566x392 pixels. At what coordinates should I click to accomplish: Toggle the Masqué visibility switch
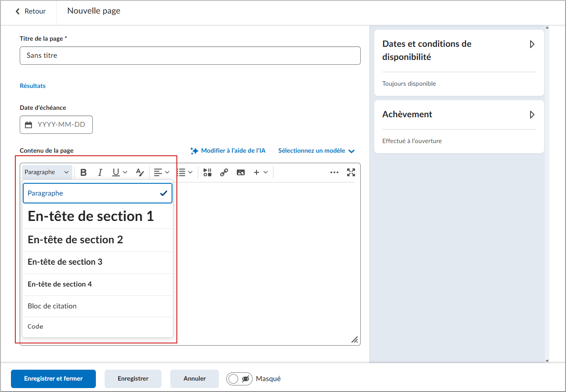click(x=239, y=379)
